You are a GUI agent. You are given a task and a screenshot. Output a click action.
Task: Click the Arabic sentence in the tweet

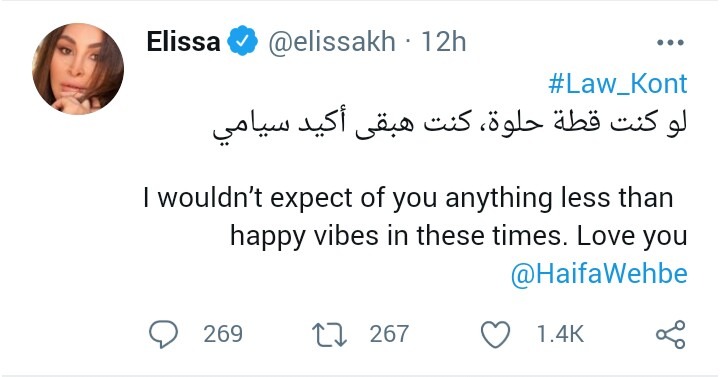click(450, 125)
